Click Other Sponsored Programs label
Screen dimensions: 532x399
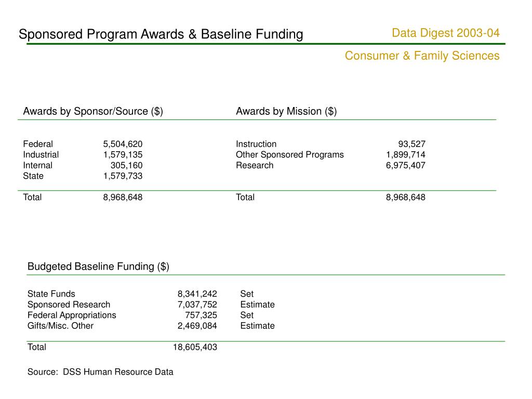(290, 155)
